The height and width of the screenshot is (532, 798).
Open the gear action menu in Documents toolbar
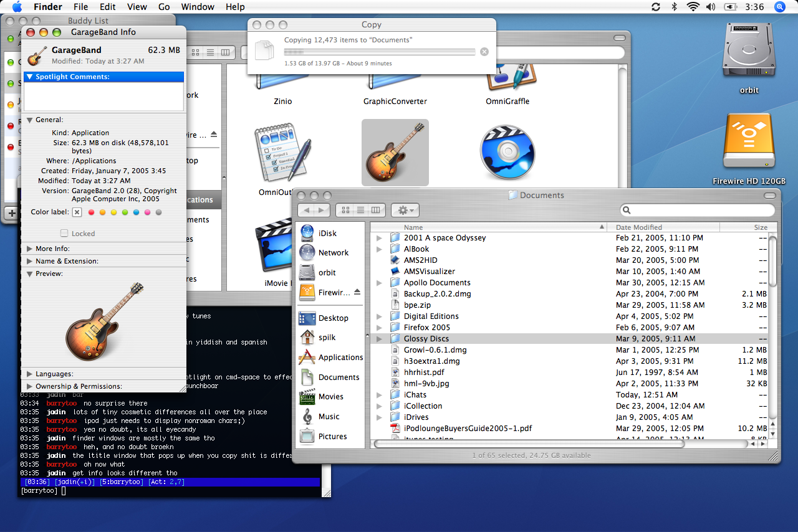click(x=405, y=211)
